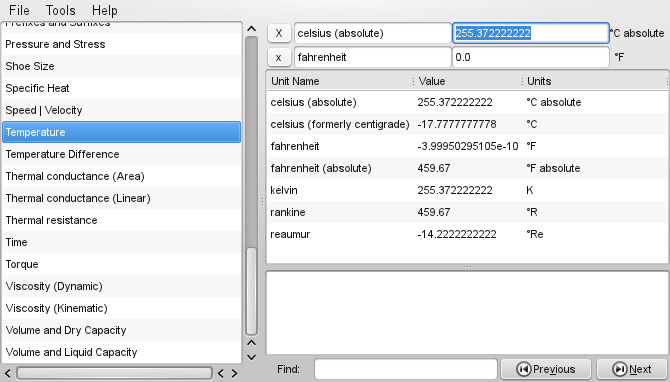Viewport: 670px width, 382px height.
Task: Choose Thermal conductance (Linear) category
Action: pos(121,198)
